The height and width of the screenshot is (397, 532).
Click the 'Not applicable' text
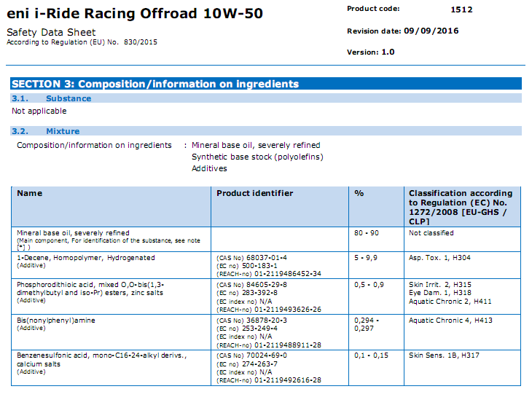pos(39,111)
